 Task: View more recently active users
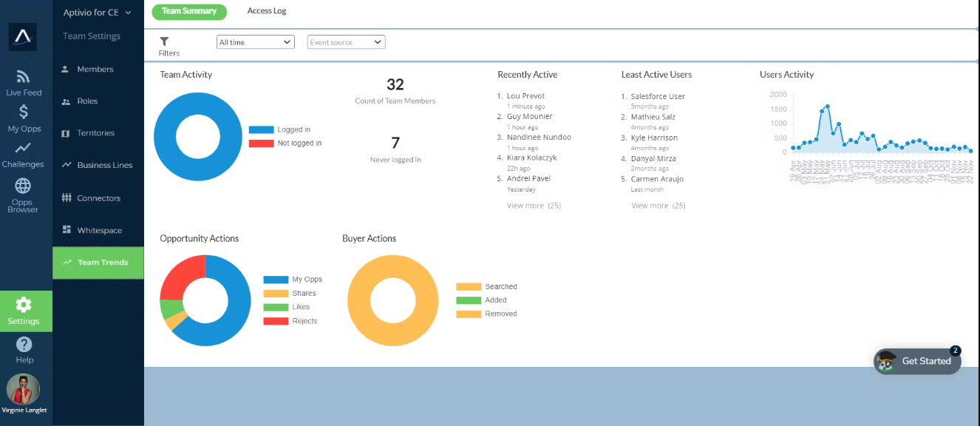(x=534, y=206)
